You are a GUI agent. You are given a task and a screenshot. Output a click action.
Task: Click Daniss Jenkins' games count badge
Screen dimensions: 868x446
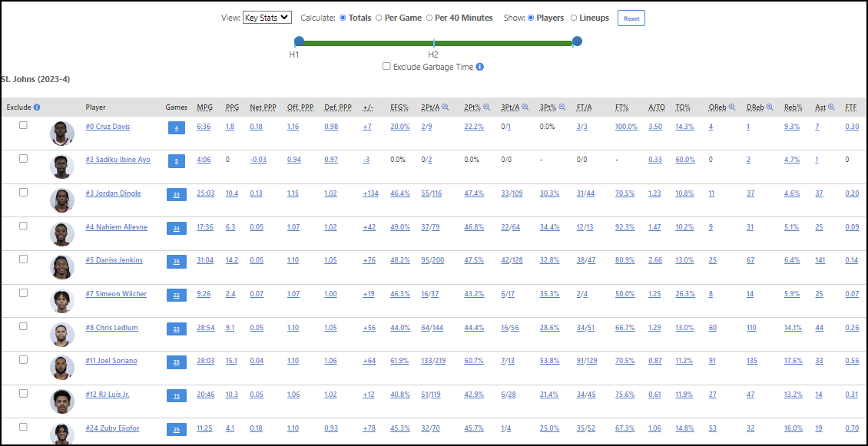coord(176,261)
